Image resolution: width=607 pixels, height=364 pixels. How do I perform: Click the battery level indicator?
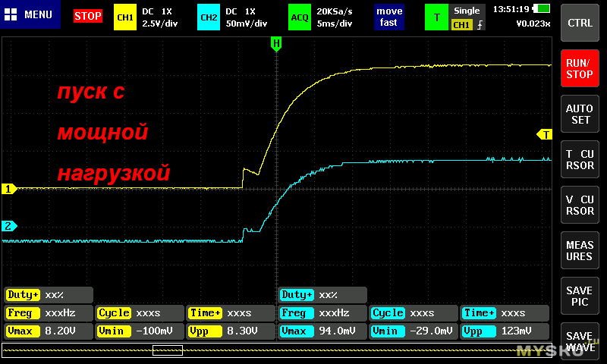click(542, 8)
